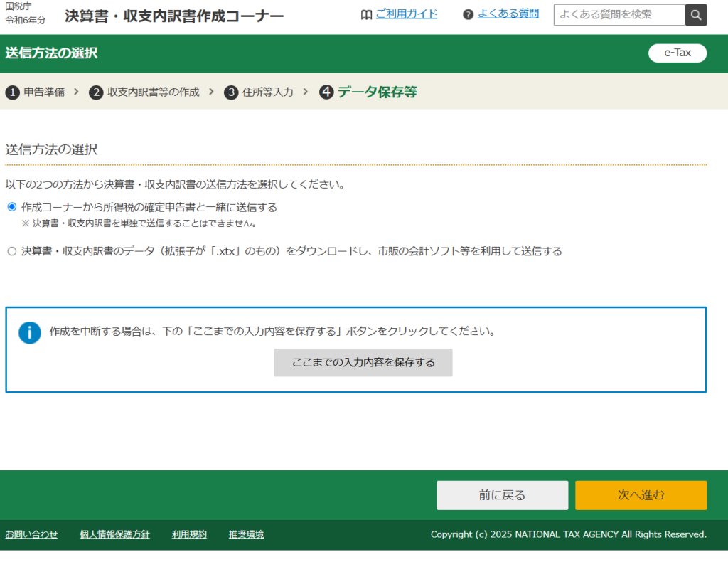Open the よくある質問 link
This screenshot has height=572, width=728.
(508, 14)
